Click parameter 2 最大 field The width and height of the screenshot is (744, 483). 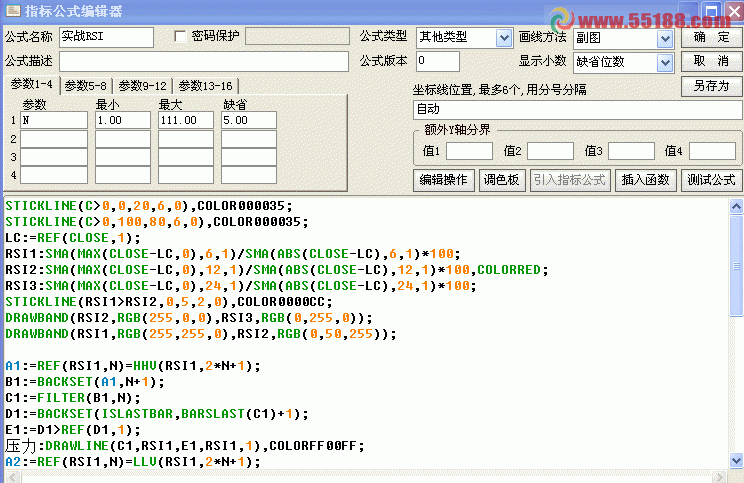click(x=186, y=139)
